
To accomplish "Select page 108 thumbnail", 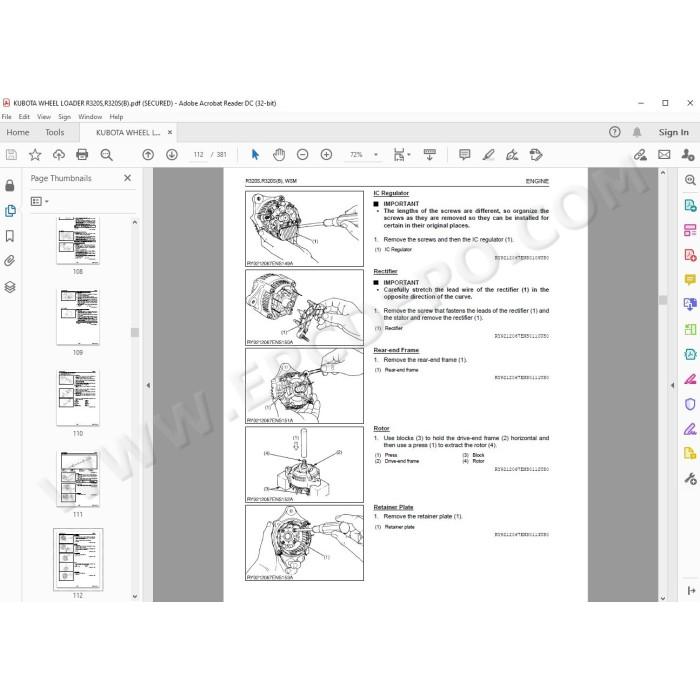I will [78, 240].
